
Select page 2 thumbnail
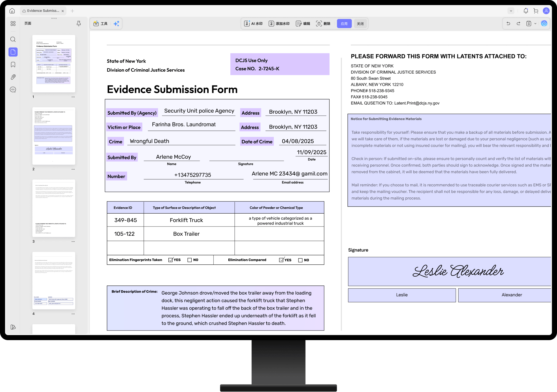point(54,136)
